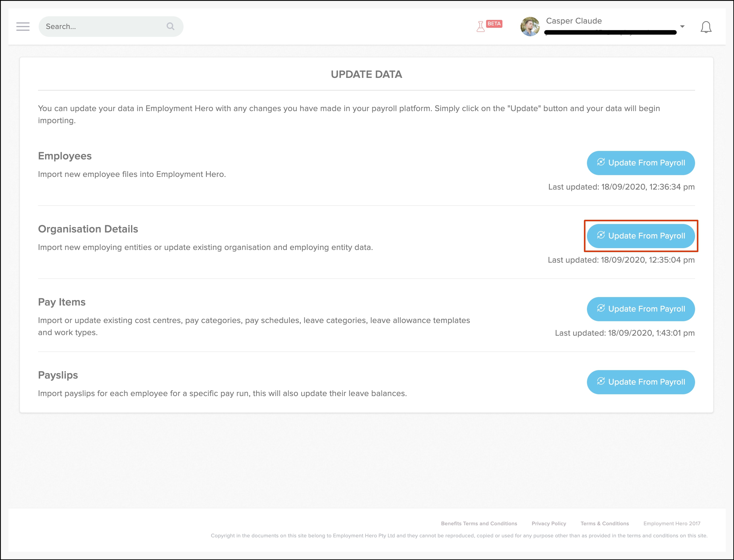Viewport: 734px width, 560px height.
Task: Click the refresh icon in the Payslips update button
Action: pyautogui.click(x=601, y=381)
